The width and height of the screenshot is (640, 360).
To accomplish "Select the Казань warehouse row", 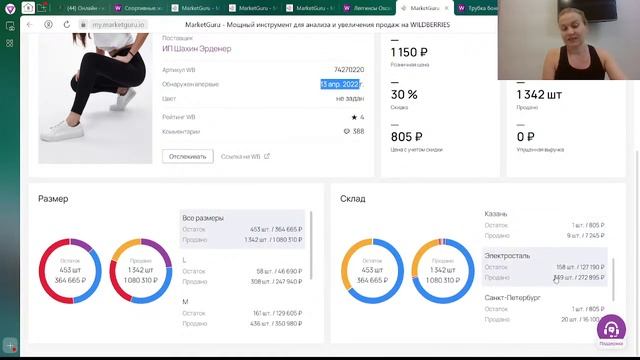I will click(544, 224).
